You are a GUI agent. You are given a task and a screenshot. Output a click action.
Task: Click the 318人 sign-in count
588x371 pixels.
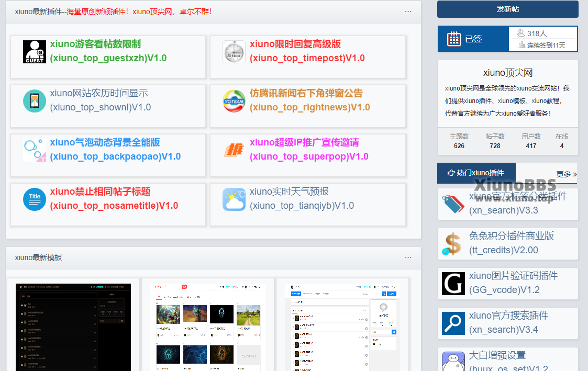pos(537,33)
